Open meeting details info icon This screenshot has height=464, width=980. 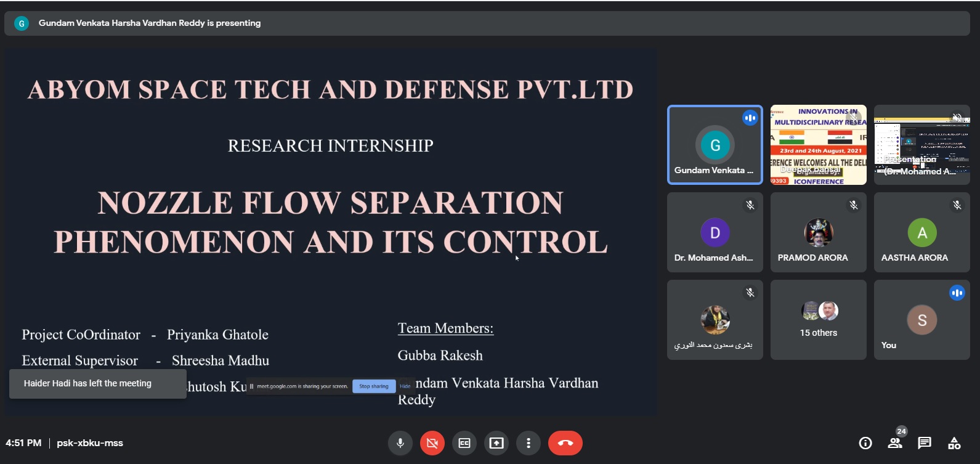(x=865, y=443)
